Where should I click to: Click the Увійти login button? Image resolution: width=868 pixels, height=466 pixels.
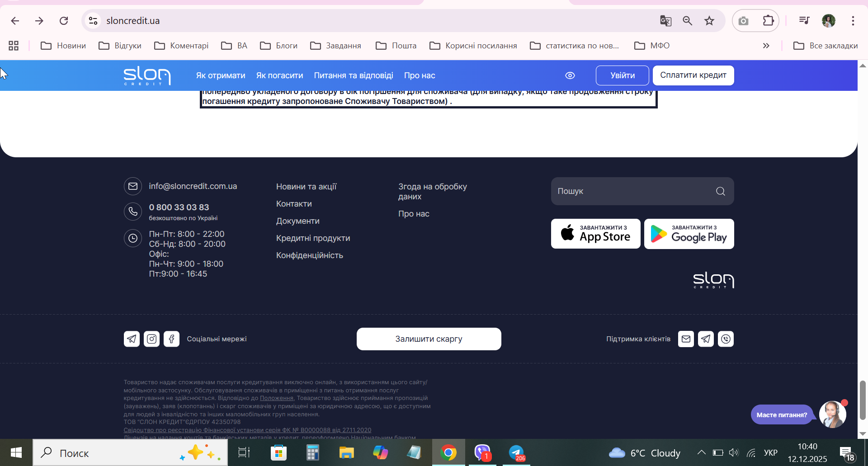623,75
